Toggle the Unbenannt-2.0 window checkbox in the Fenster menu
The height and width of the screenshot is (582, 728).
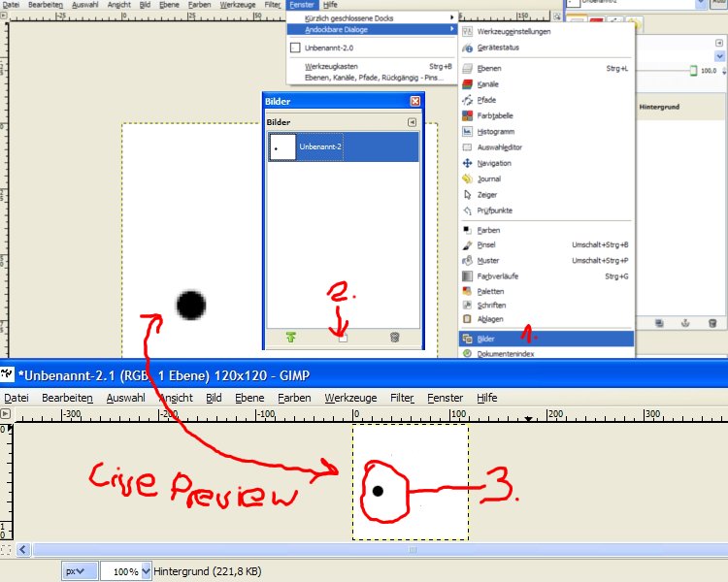(x=295, y=48)
